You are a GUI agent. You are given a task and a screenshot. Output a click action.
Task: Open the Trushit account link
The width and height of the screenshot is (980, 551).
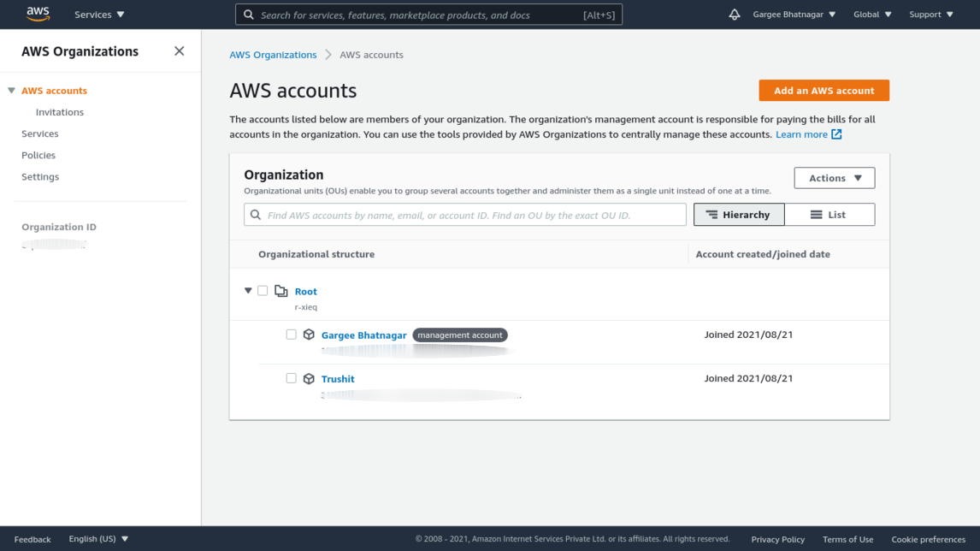[338, 379]
